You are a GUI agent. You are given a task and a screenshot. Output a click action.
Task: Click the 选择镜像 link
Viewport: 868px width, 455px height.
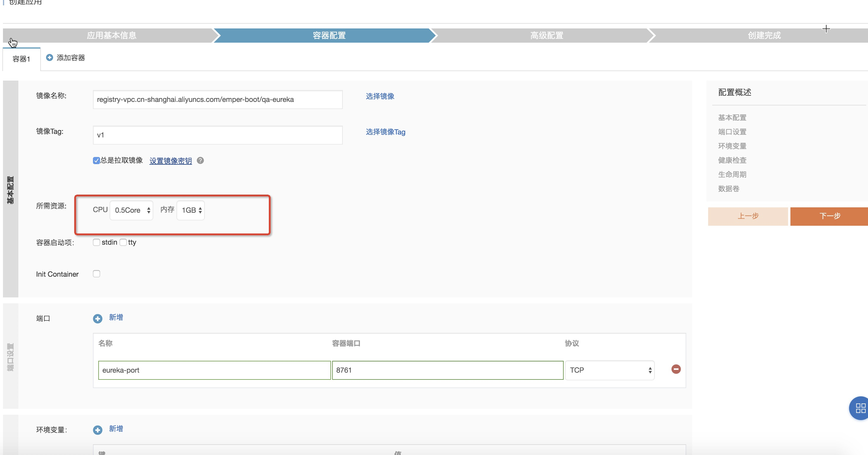point(380,96)
